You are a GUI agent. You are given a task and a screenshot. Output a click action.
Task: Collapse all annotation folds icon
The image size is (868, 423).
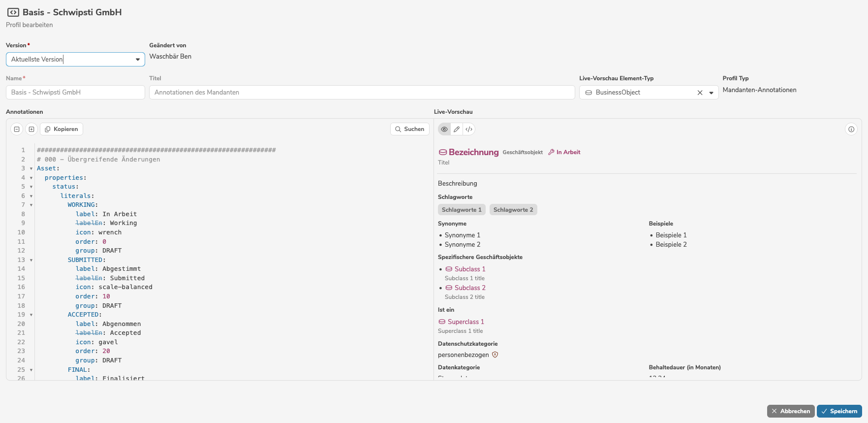tap(17, 129)
